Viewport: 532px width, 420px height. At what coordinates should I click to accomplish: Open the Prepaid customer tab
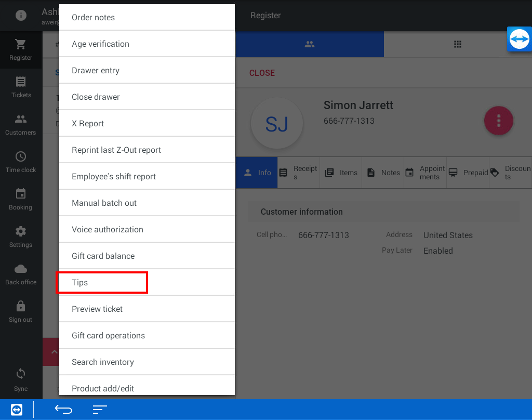(468, 173)
